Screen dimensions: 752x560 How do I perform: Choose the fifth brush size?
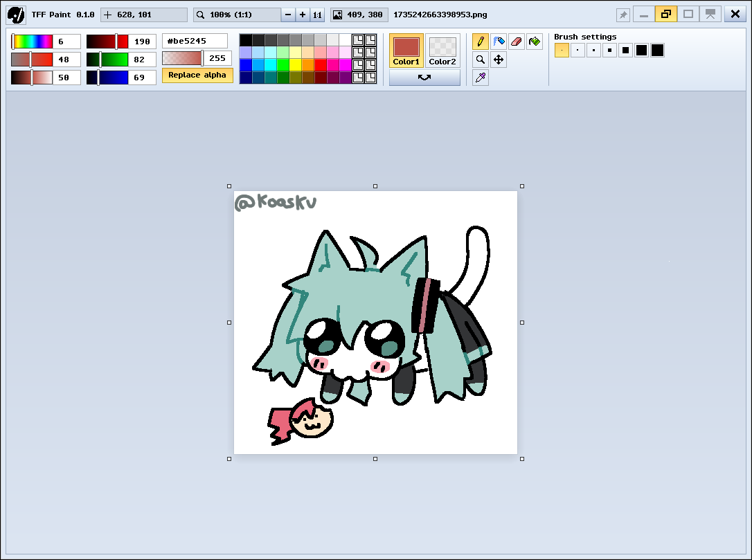625,51
